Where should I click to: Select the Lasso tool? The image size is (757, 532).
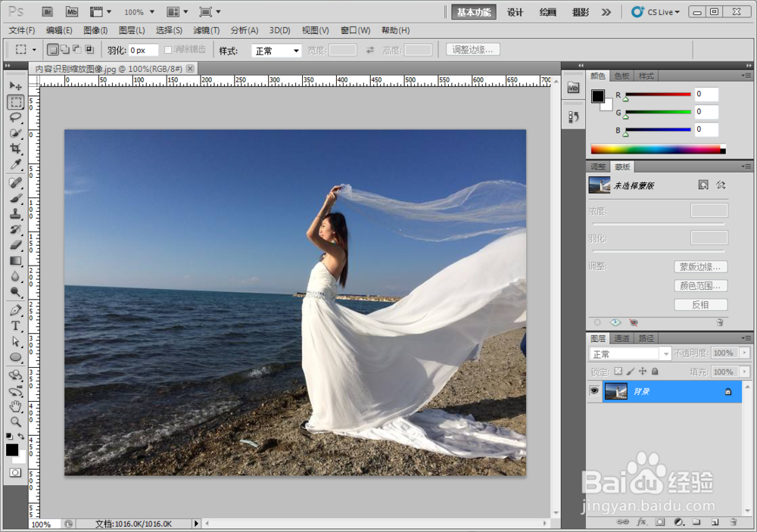coord(15,118)
